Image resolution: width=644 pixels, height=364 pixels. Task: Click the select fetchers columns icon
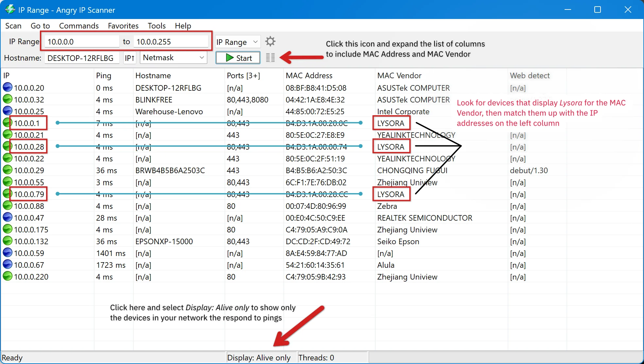(x=270, y=58)
